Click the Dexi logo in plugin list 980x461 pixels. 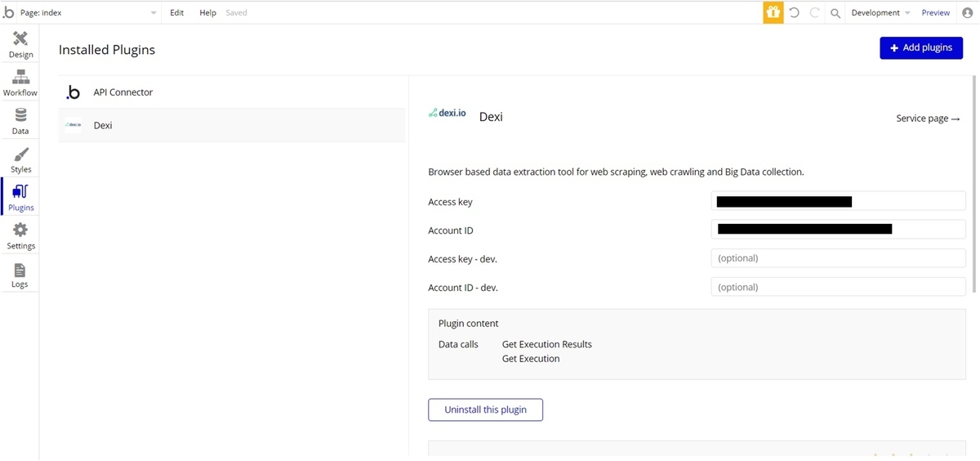(x=73, y=125)
